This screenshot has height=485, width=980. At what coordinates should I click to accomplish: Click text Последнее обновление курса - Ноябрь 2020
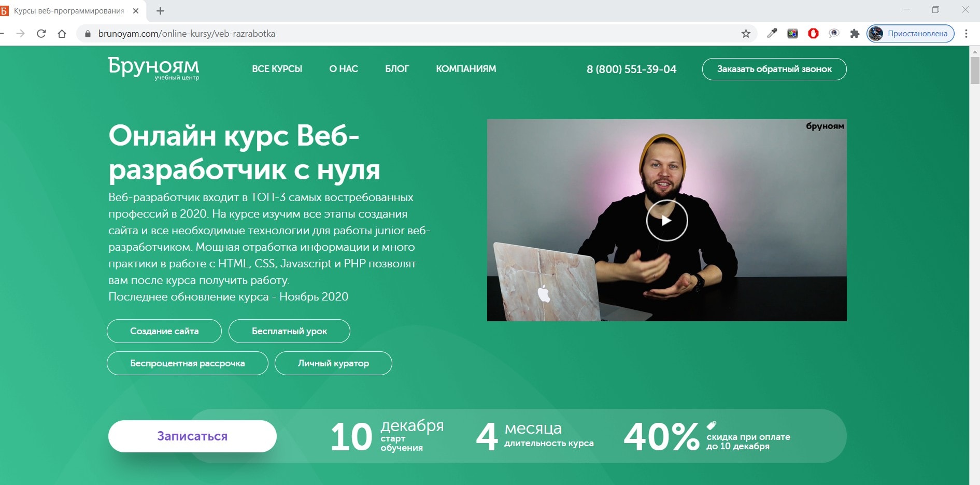228,297
